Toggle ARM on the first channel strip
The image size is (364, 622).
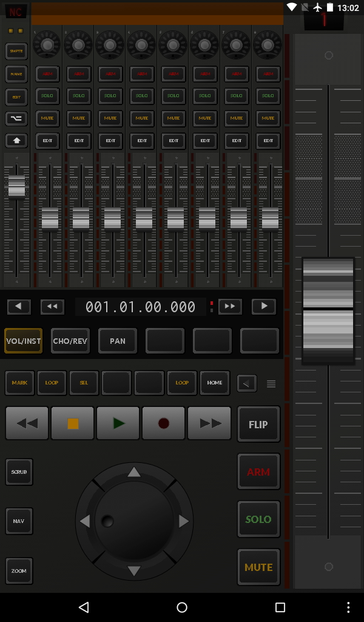[x=47, y=73]
